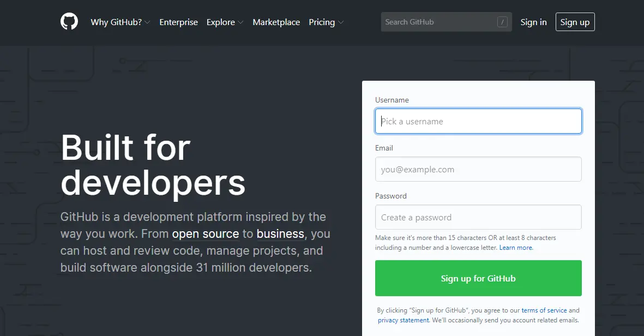This screenshot has width=644, height=336.
Task: Click the Username label
Action: tap(392, 100)
